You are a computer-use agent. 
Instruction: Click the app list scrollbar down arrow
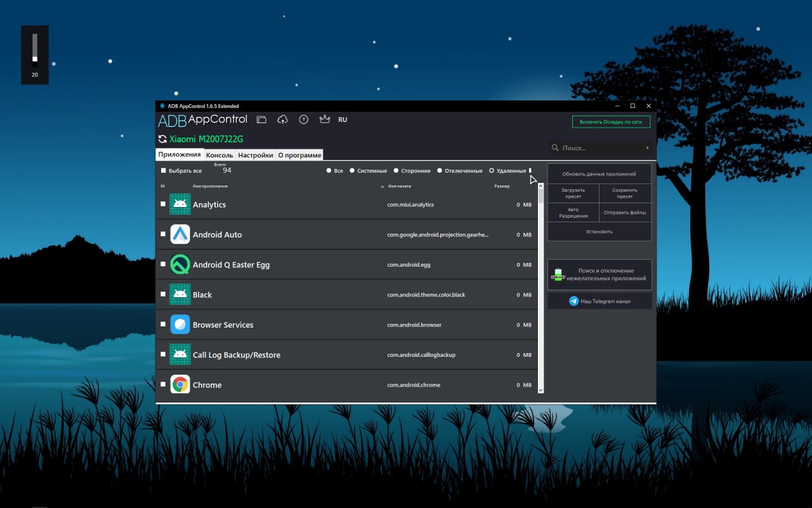(540, 389)
